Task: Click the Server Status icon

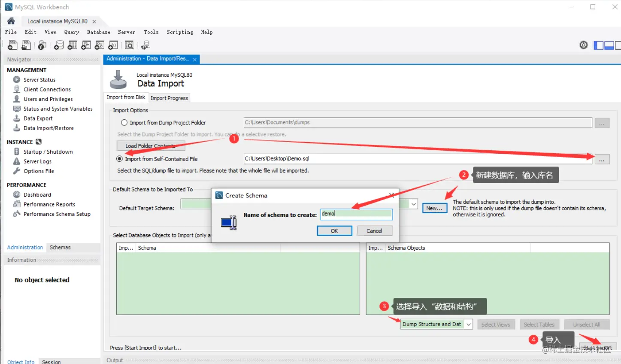Action: coord(17,79)
